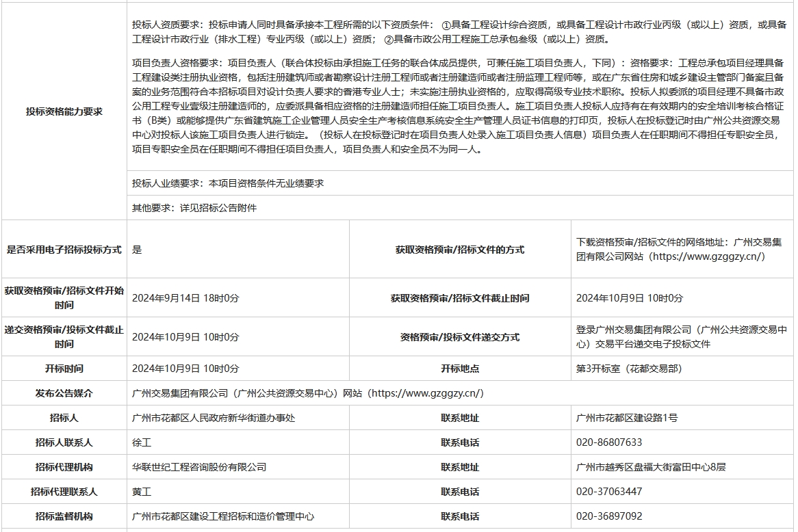
Task: Click 获取资格预审/招标文件截止时间 label
Action: [x=460, y=298]
